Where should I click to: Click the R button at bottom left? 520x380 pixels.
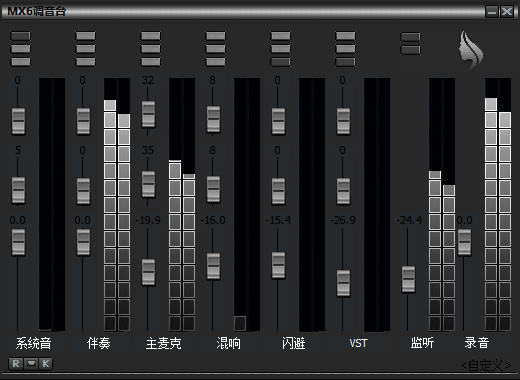pos(16,364)
